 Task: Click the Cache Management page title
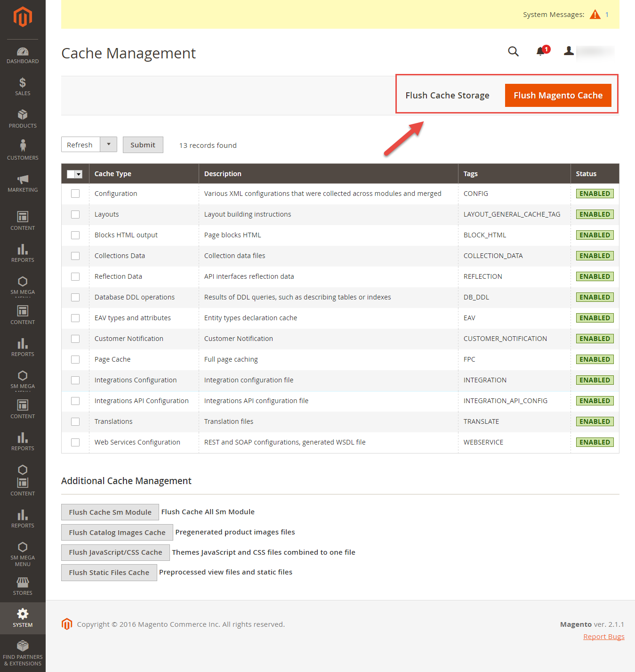point(129,53)
